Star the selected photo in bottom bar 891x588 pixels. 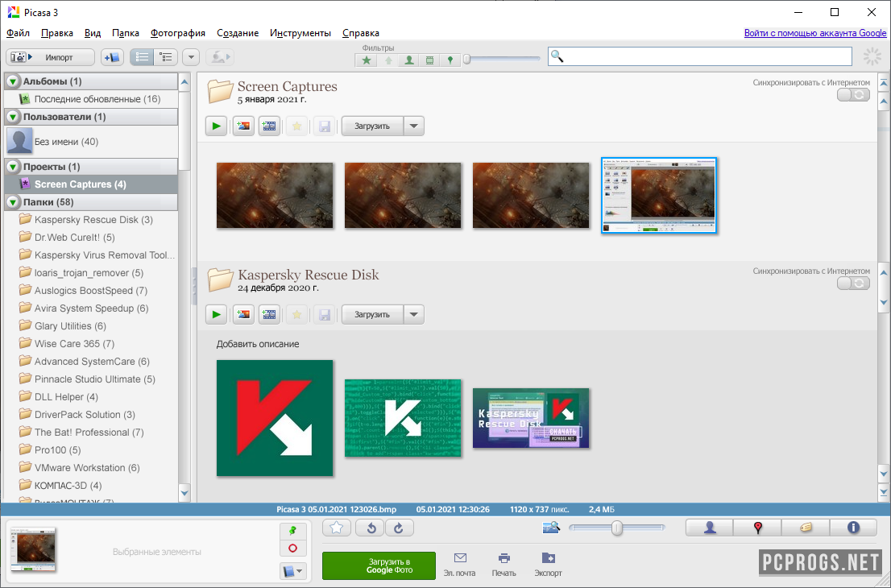click(x=337, y=528)
